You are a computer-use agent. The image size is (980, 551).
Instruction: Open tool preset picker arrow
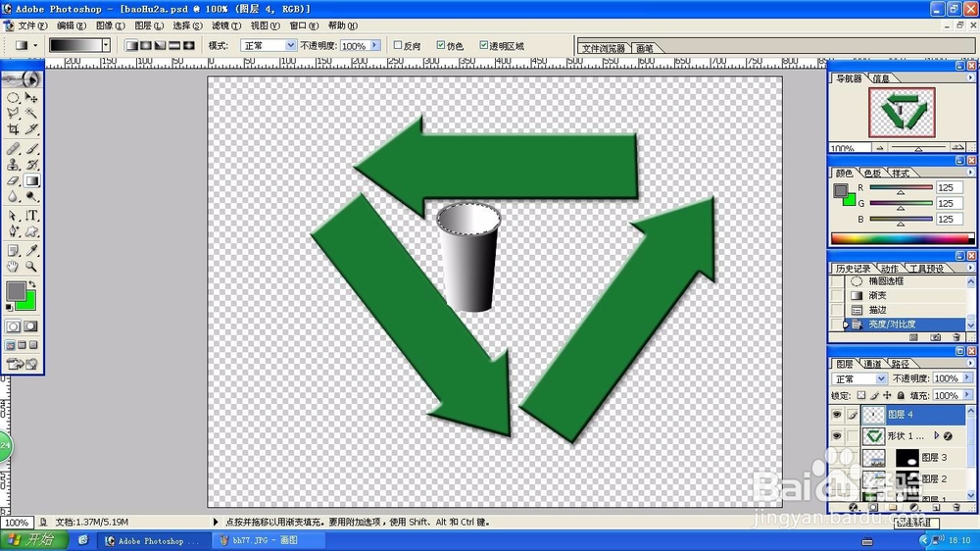click(35, 45)
